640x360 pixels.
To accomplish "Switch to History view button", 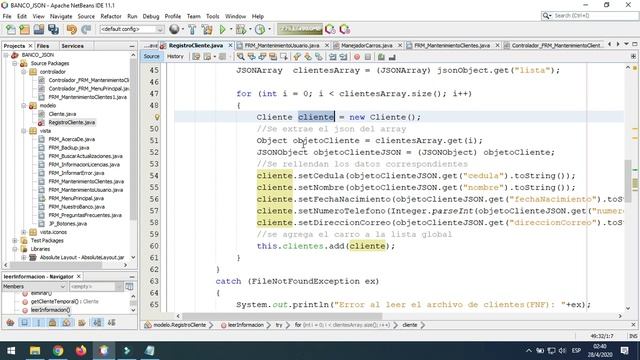I will tap(175, 57).
